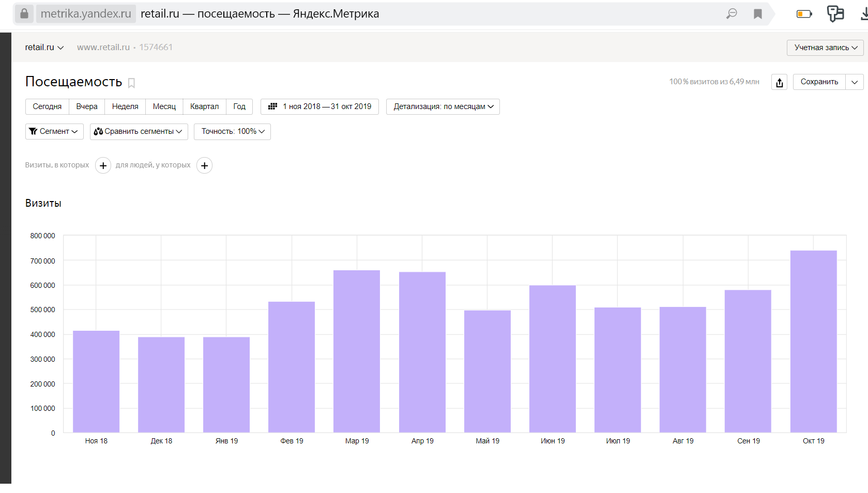This screenshot has width=868, height=493.
Task: Select the Месяц period tab
Action: [x=164, y=106]
